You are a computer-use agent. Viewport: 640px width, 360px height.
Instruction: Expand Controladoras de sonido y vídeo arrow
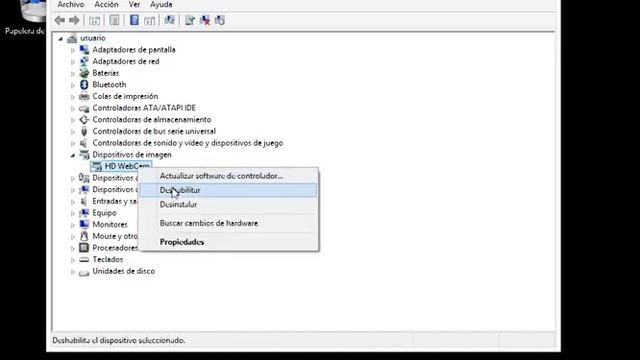[73, 144]
